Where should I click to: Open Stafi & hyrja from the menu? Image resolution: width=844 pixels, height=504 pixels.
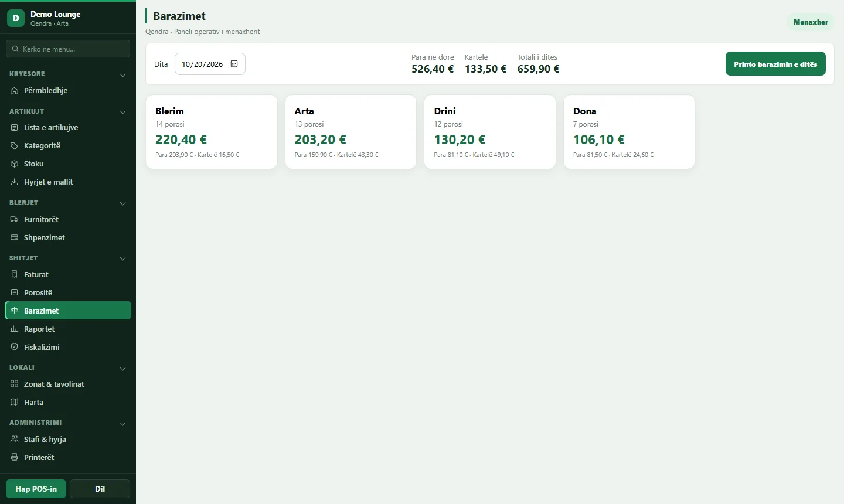point(68,440)
